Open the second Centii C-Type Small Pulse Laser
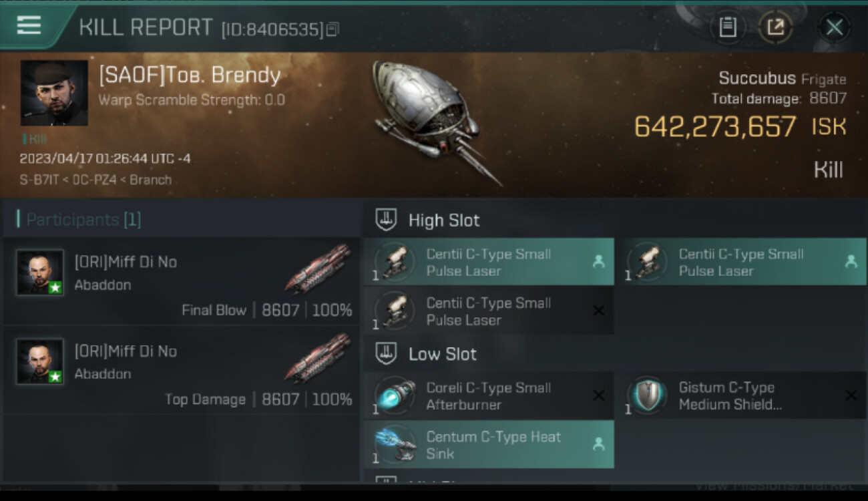The image size is (868, 501). point(741,263)
